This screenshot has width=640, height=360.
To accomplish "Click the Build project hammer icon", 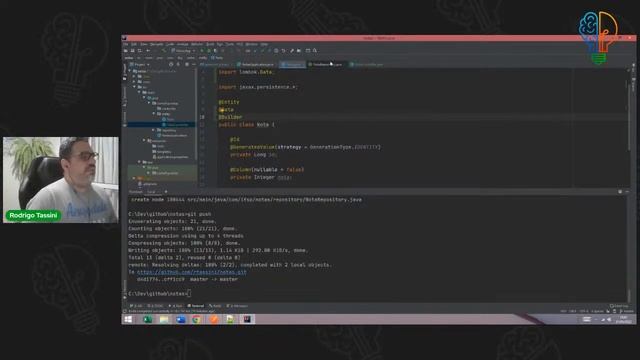I will (164, 51).
